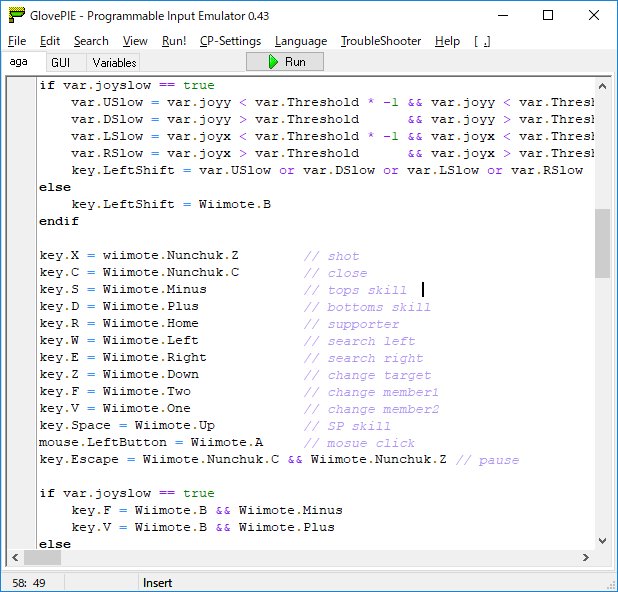Open the Help menu
Image resolution: width=618 pixels, height=592 pixels.
[447, 41]
